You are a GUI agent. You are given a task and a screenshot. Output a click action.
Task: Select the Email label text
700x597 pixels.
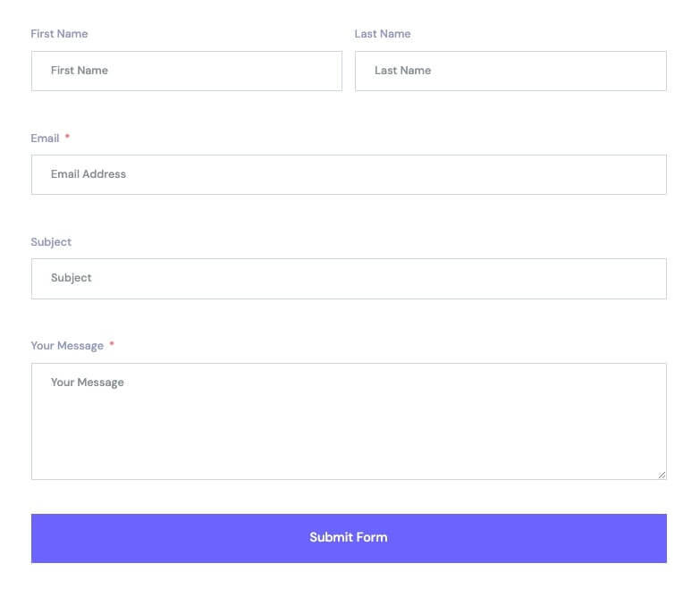pyautogui.click(x=45, y=139)
